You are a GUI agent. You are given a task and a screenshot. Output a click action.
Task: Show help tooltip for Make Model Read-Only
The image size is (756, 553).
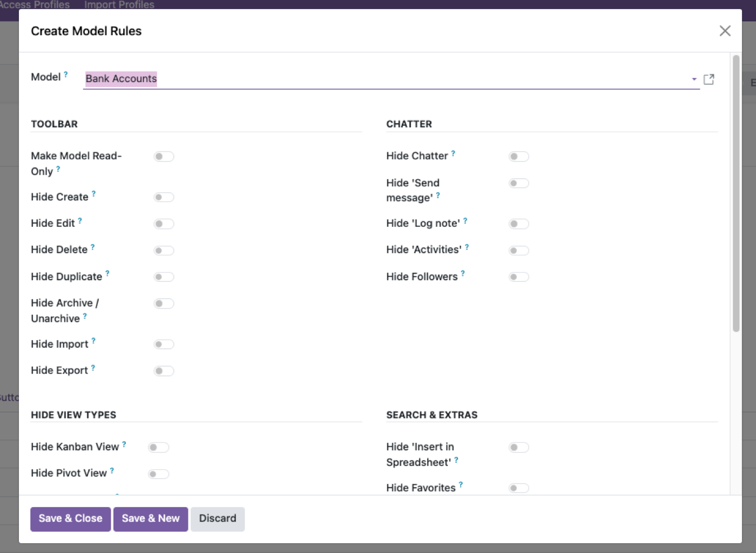point(58,169)
